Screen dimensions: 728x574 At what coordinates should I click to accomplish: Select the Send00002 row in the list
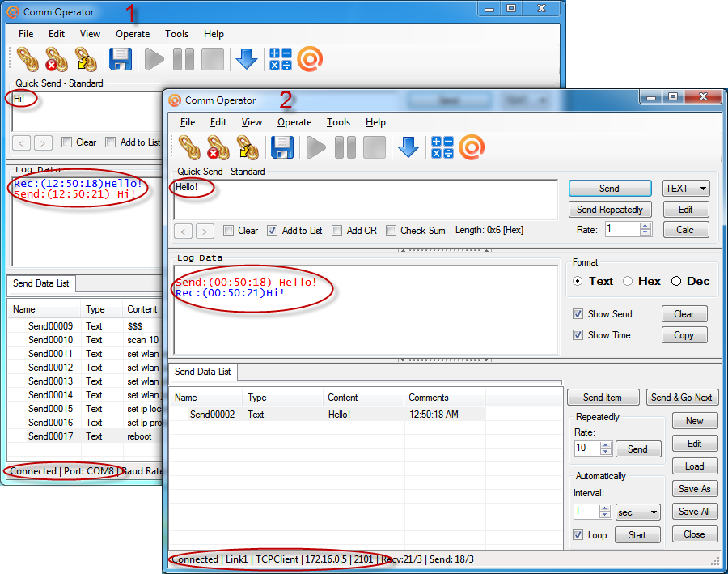pos(328,415)
